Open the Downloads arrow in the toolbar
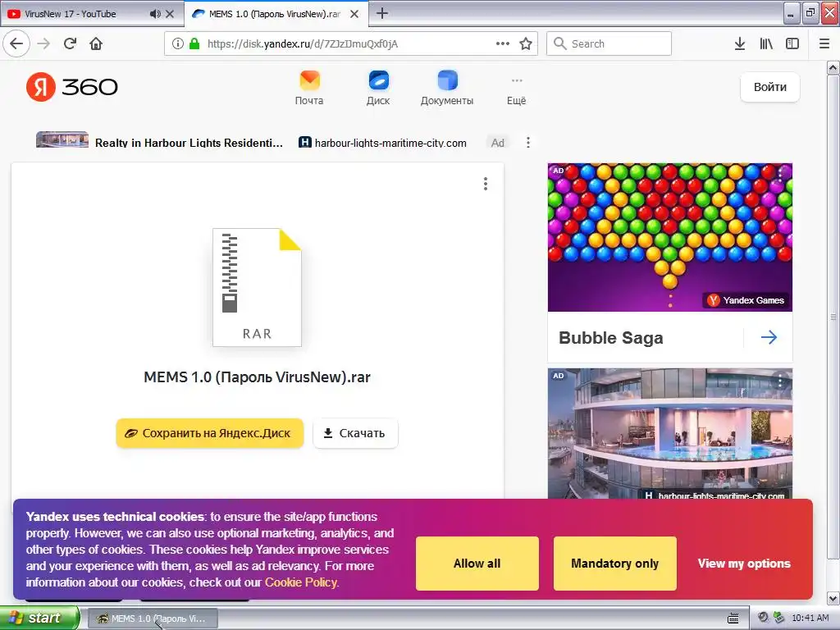The height and width of the screenshot is (630, 840). pos(740,44)
